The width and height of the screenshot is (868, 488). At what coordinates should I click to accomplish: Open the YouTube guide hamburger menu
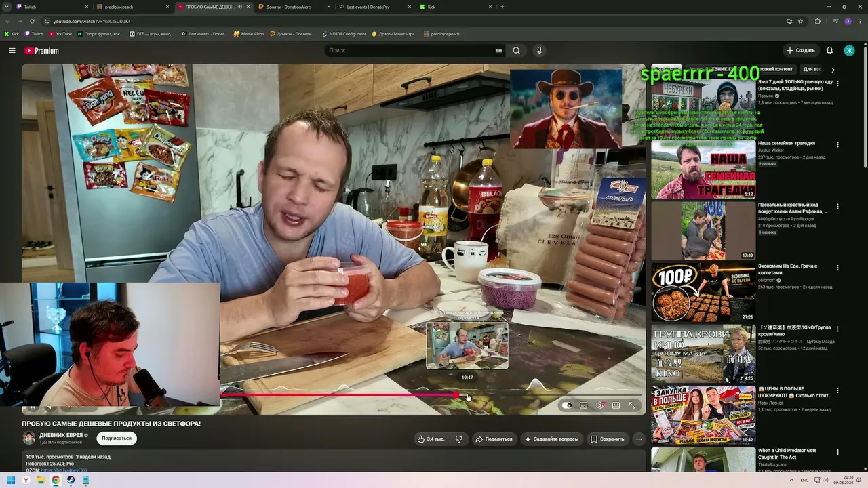click(12, 51)
